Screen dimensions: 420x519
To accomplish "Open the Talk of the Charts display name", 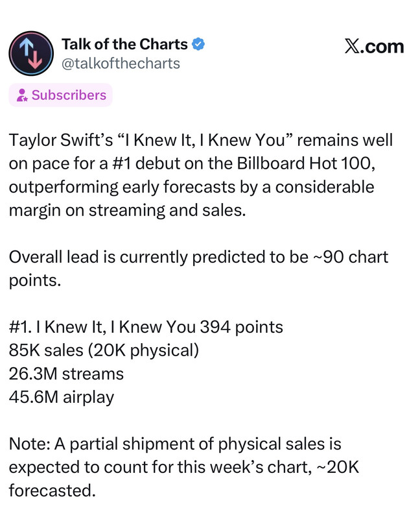I will point(124,44).
